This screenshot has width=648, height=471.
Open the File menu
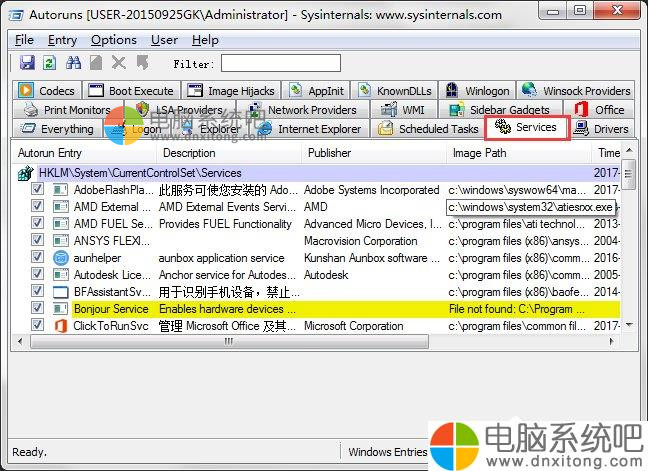click(x=24, y=40)
